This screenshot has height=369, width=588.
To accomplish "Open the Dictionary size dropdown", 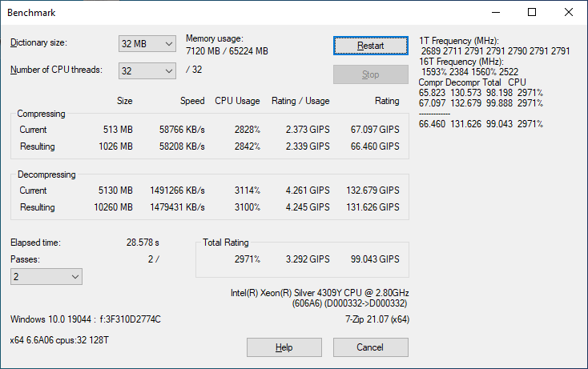I will (x=147, y=43).
